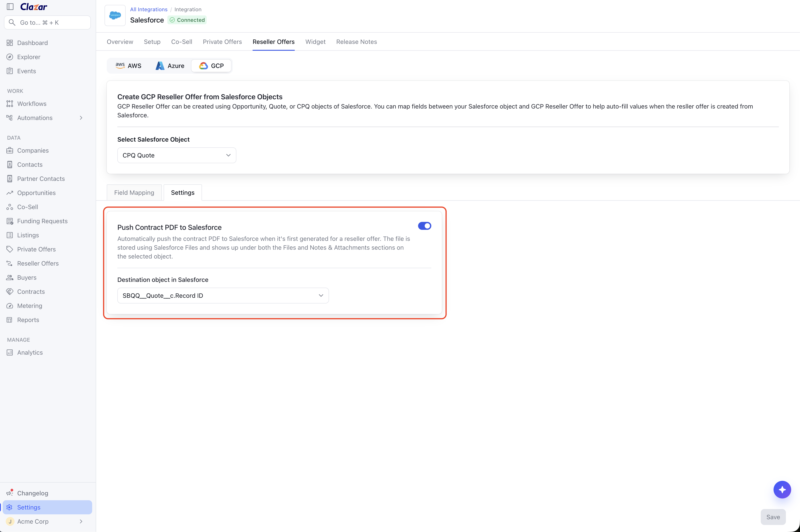Screen dimensions: 800x532
Task: Click the Salesforce cloud logo
Action: (115, 15)
